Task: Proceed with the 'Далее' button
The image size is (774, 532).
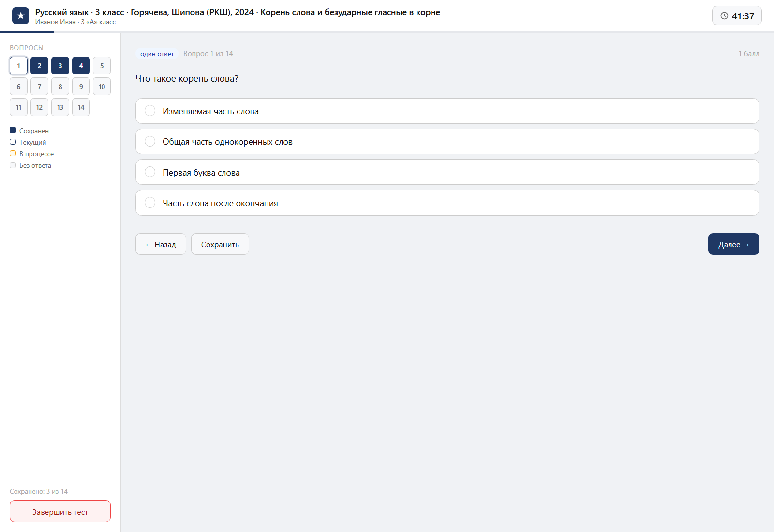Action: [734, 244]
